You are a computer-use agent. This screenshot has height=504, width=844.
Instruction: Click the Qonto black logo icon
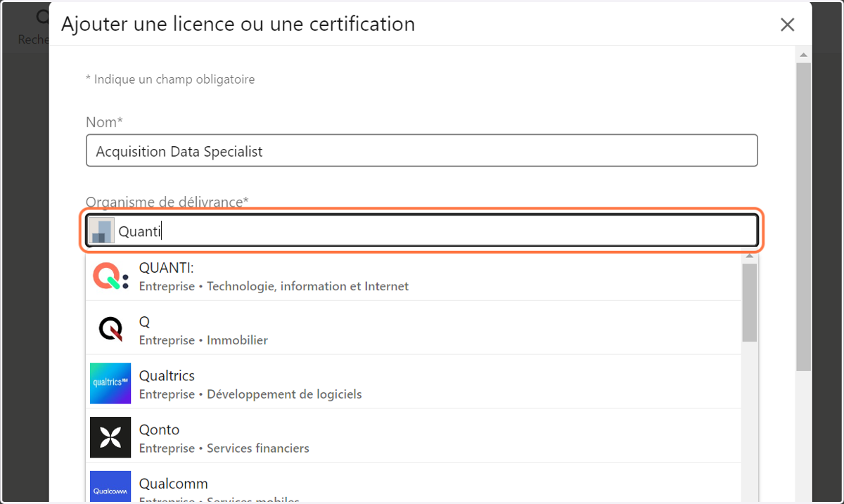point(110,437)
